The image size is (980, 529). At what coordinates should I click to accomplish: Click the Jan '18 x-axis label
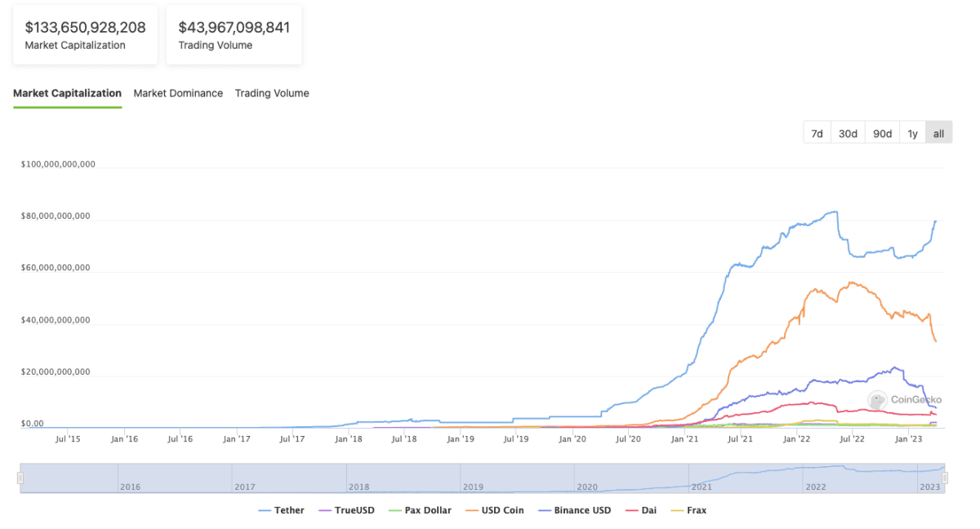(349, 439)
